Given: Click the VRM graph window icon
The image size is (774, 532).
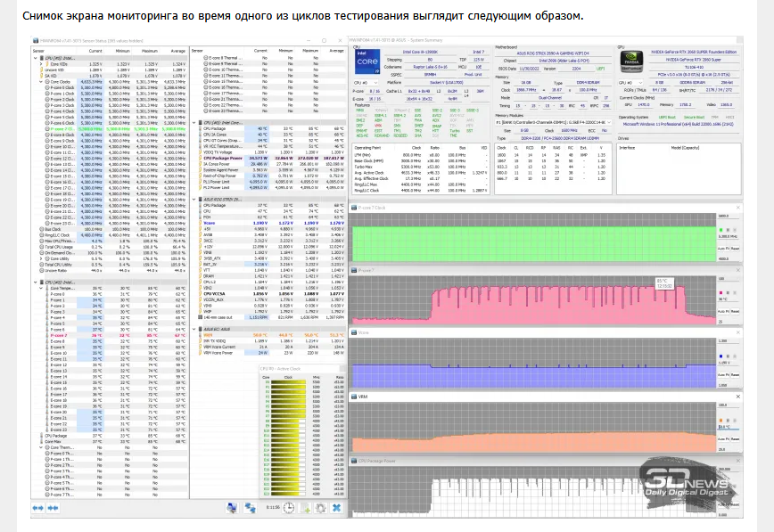Looking at the screenshot, I should click(354, 397).
